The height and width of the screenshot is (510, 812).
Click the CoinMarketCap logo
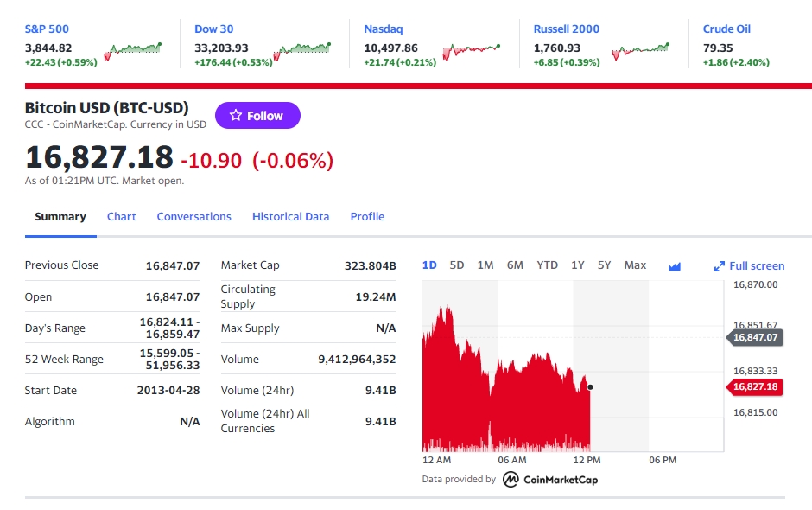coord(550,480)
